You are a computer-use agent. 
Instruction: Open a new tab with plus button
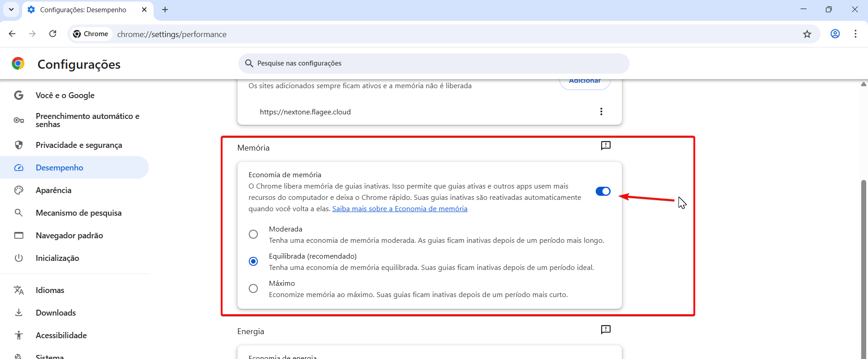pyautogui.click(x=165, y=9)
